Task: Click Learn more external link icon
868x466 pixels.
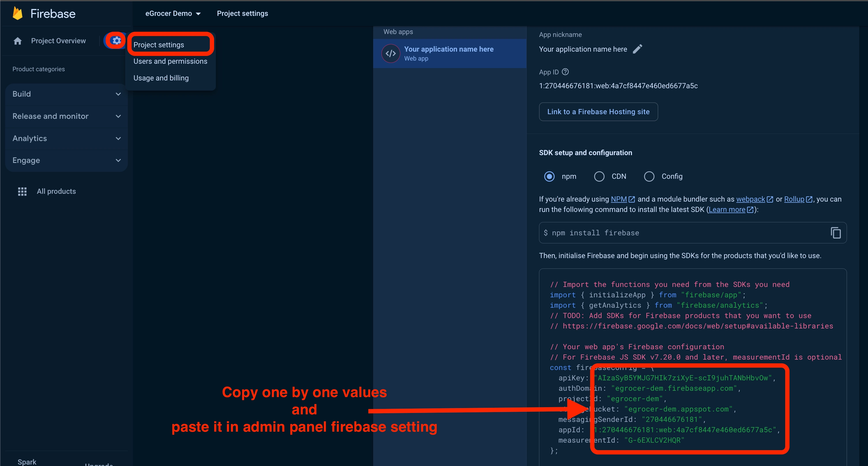Action: point(750,210)
